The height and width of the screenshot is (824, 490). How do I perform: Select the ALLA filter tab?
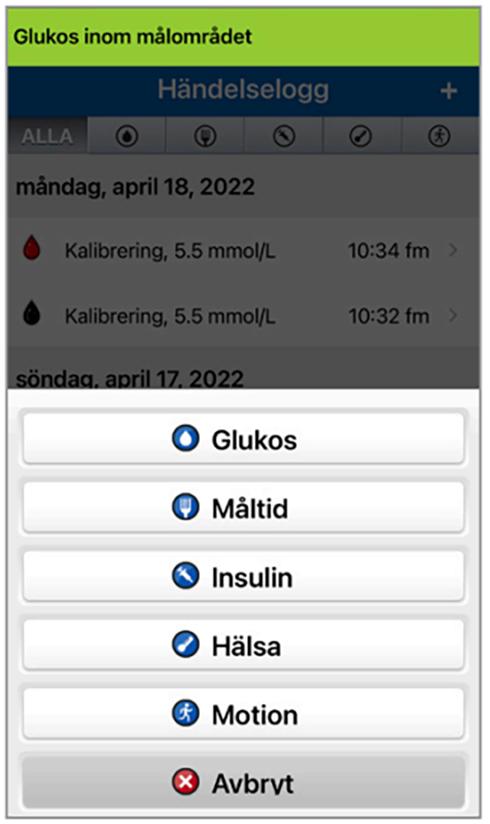47,136
